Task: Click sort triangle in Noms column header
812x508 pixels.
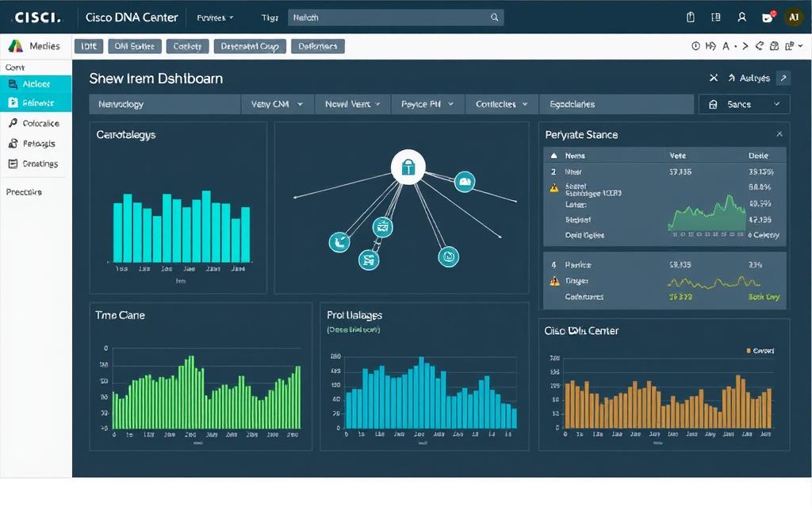Action: point(553,156)
